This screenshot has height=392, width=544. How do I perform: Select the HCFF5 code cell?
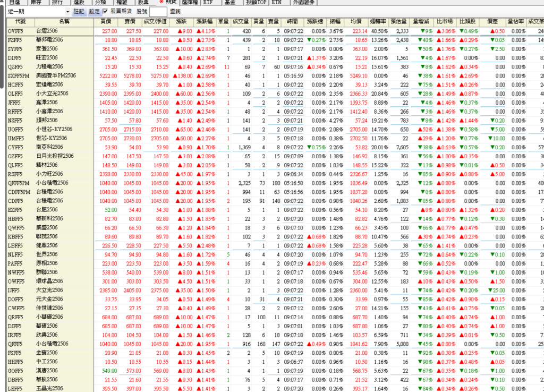(15, 84)
